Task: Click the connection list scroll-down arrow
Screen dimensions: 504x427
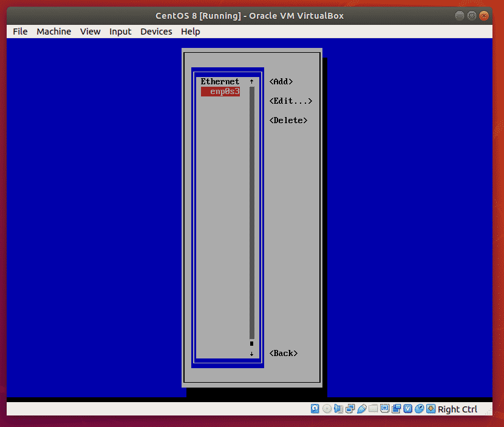Action: pos(251,354)
